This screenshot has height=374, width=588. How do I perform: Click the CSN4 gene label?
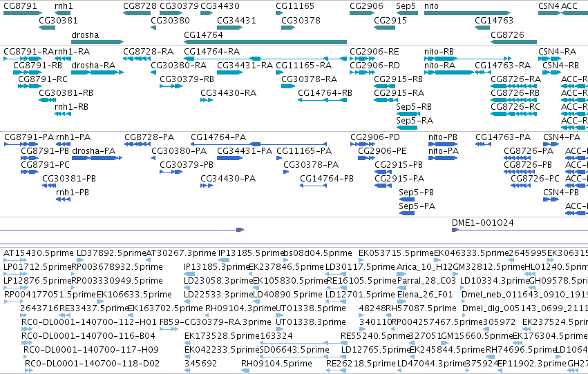549,6
